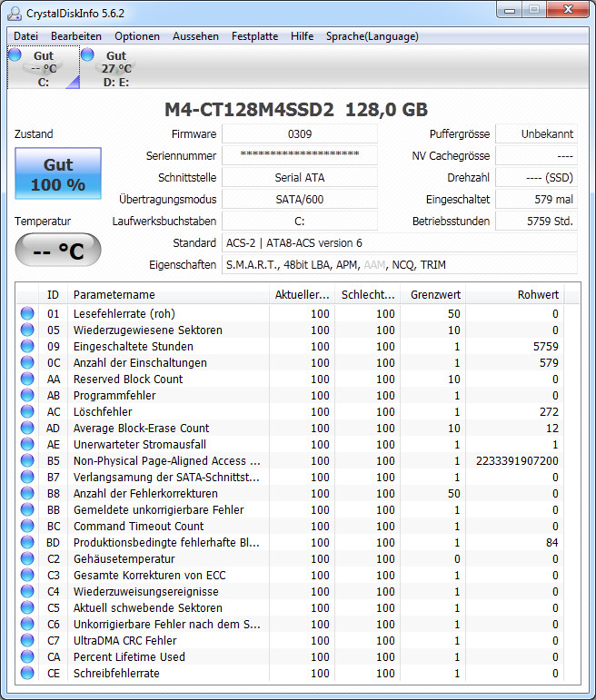Click the Übertragungsmodus field showing SATA/600
Viewport: 596px width, 700px height.
(300, 199)
